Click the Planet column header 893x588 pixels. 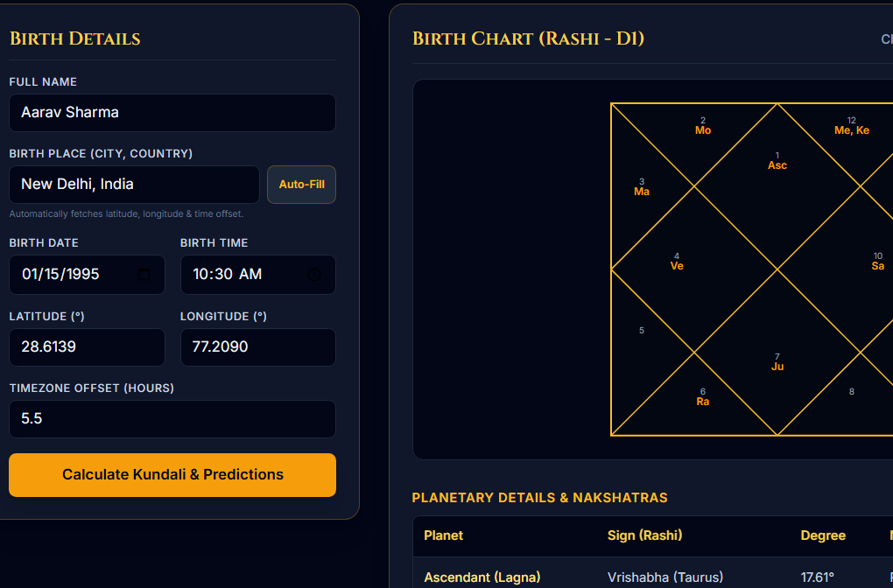coord(443,535)
